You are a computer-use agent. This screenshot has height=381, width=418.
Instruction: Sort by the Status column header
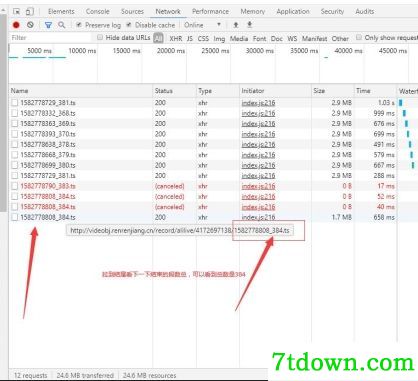pyautogui.click(x=174, y=91)
